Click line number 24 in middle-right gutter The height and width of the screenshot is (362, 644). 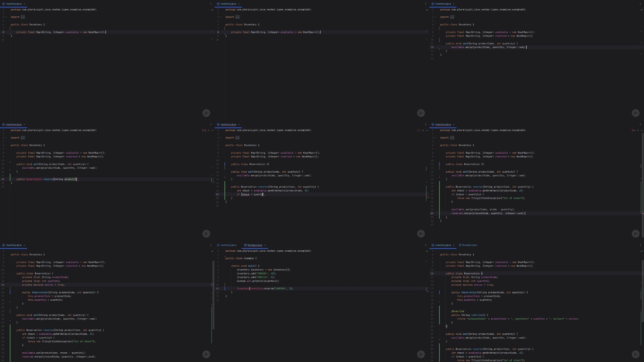click(432, 213)
